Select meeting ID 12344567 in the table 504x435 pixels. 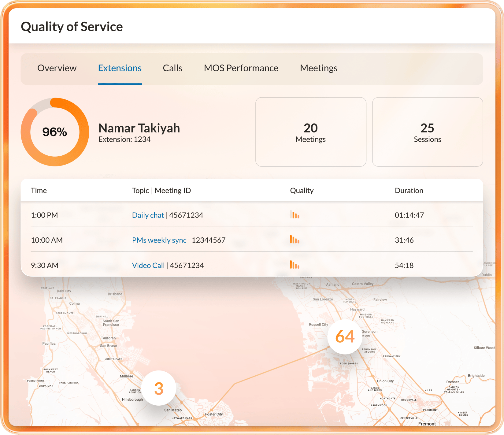click(209, 240)
